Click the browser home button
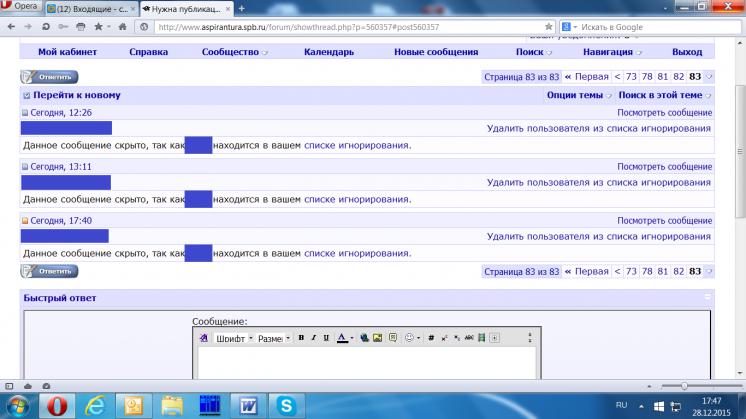Screen dimensions: 746x419 click(x=122, y=26)
